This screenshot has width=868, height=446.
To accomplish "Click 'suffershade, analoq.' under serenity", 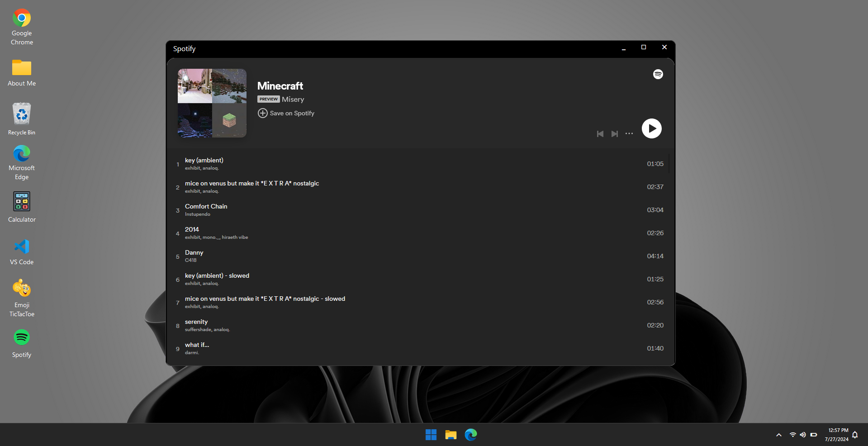I will [207, 330].
